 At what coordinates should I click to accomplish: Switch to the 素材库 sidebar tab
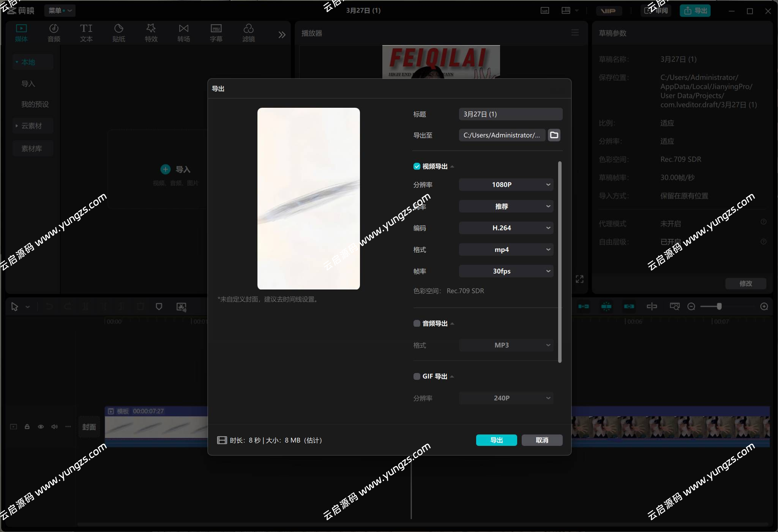(33, 148)
